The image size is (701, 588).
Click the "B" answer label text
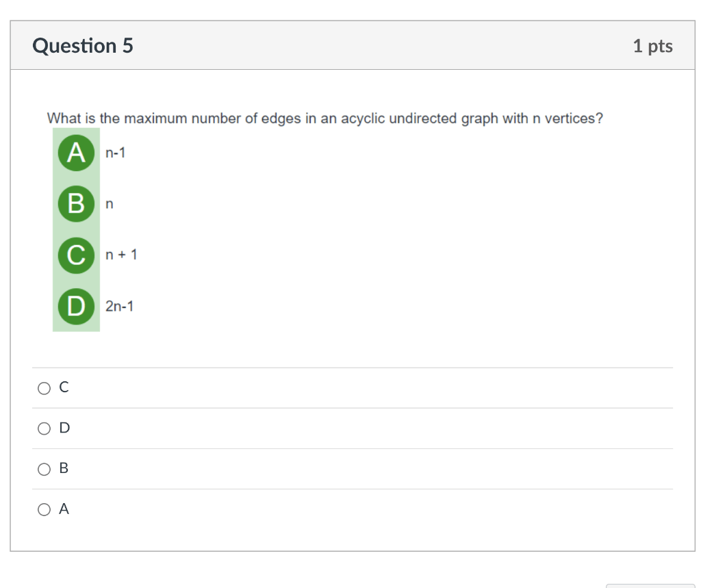64,468
